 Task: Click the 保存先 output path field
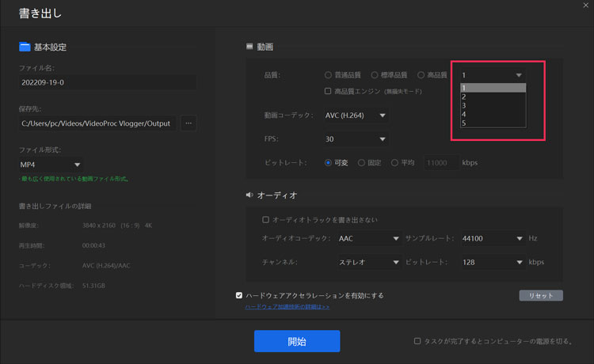[97, 123]
